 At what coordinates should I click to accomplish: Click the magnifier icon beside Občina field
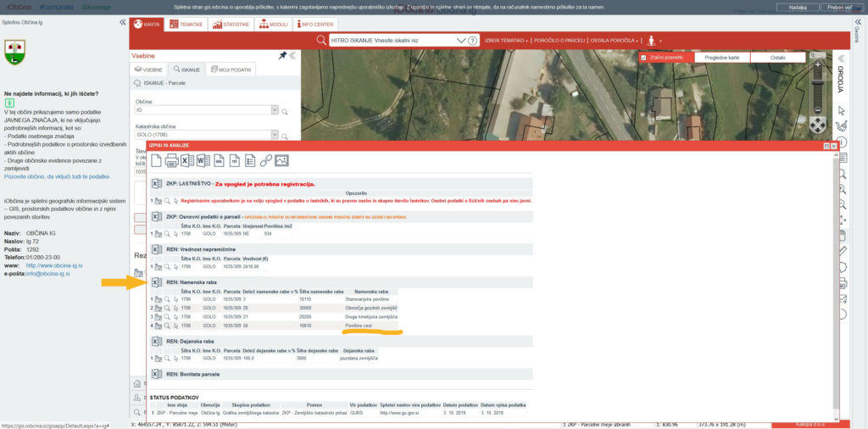tap(286, 111)
